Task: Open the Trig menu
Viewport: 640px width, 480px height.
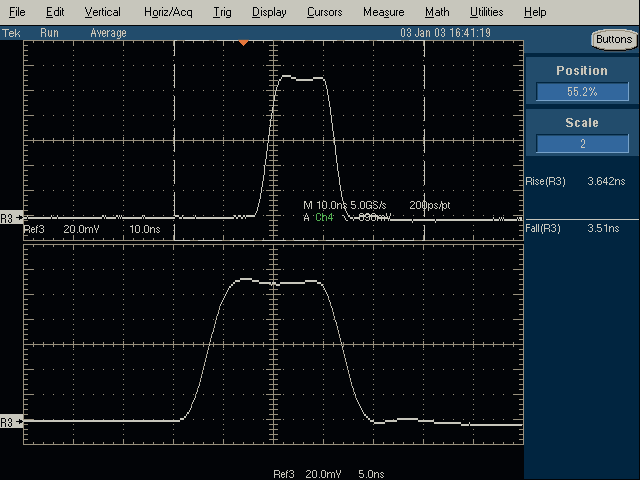Action: click(x=222, y=12)
